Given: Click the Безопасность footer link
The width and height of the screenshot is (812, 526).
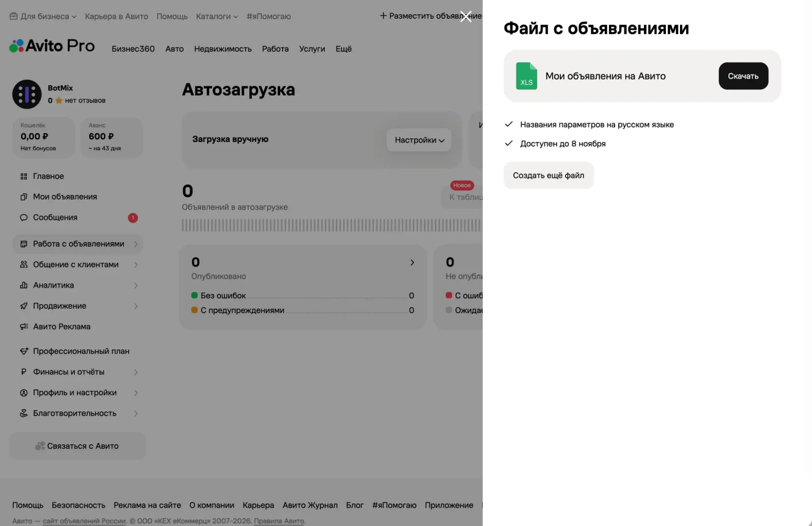Looking at the screenshot, I should [x=79, y=505].
